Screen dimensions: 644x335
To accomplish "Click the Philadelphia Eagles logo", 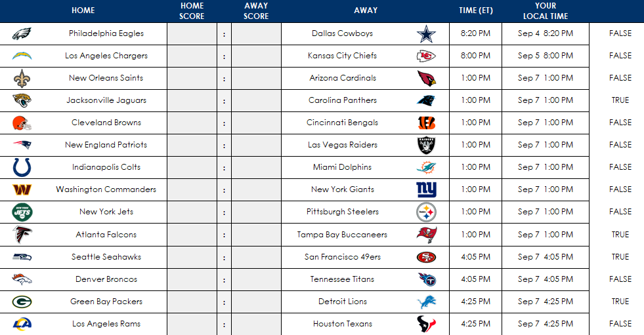I will click(x=22, y=33).
